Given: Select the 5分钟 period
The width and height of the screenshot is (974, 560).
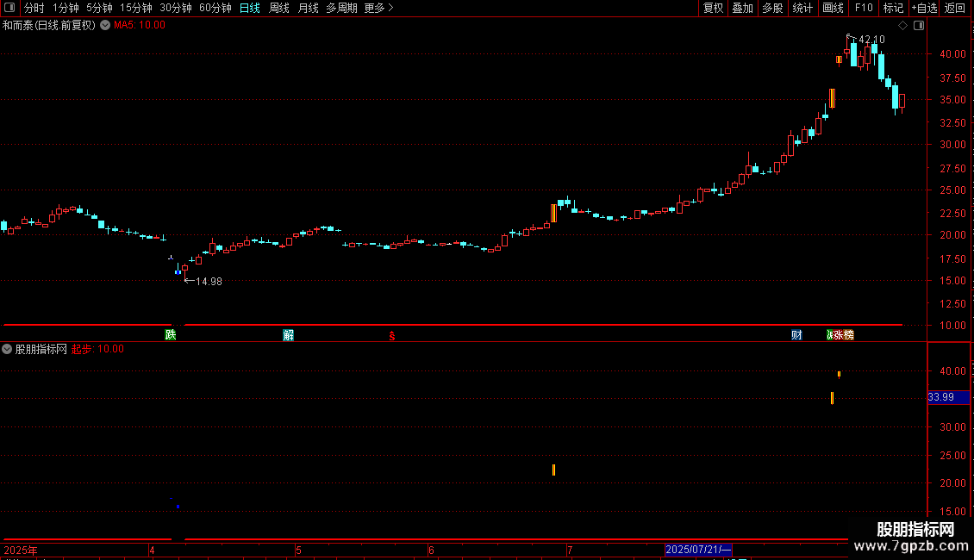Looking at the screenshot, I should (x=99, y=8).
